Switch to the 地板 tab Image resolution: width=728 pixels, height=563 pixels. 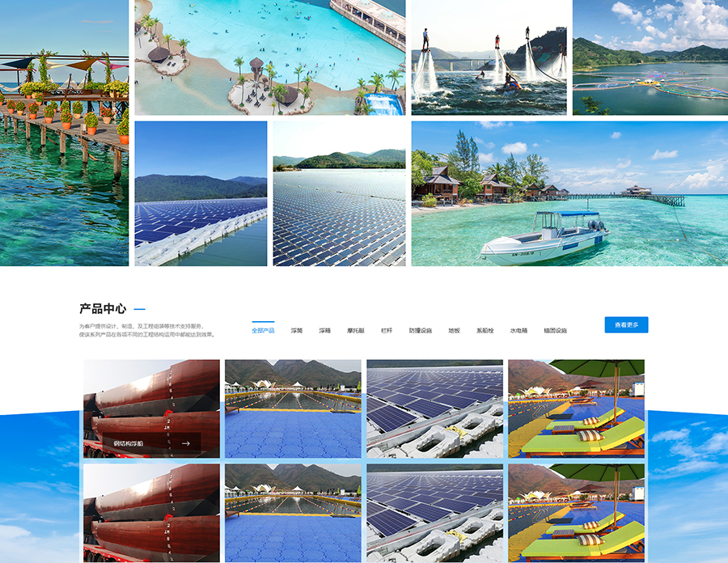[x=454, y=331]
